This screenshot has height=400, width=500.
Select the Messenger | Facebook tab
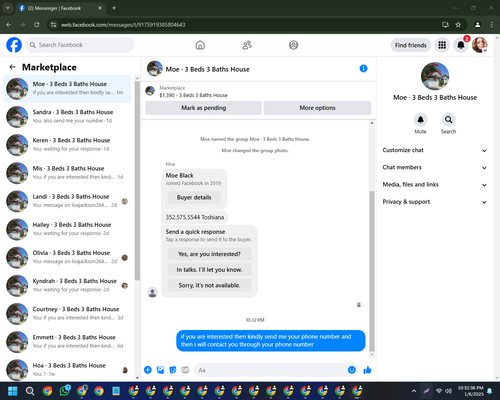60,8
